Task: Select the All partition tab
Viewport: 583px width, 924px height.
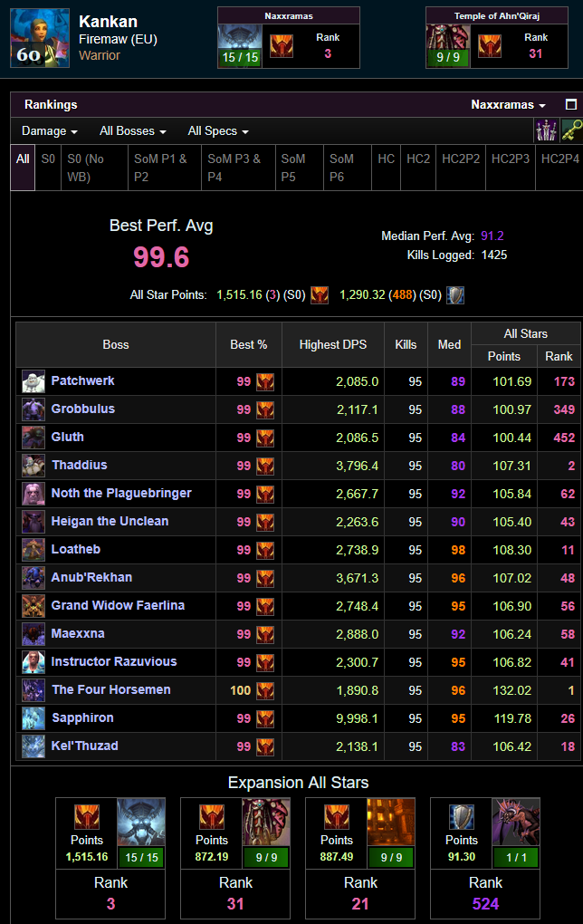Action: click(23, 168)
